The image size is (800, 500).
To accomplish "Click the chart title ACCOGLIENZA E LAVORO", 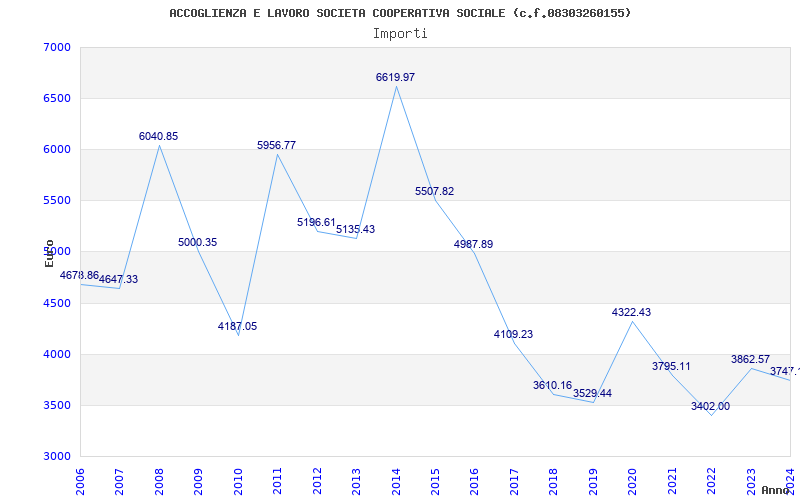I will tap(400, 13).
